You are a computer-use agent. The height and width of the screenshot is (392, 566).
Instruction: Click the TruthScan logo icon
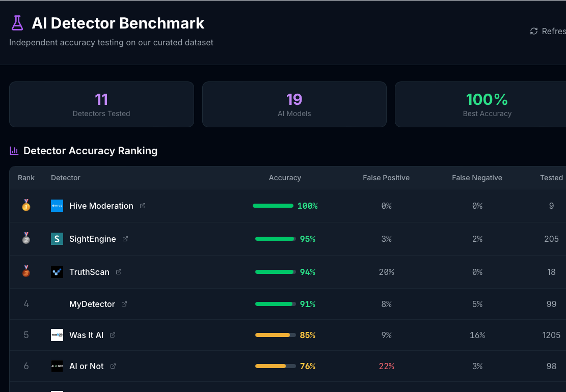pos(57,271)
